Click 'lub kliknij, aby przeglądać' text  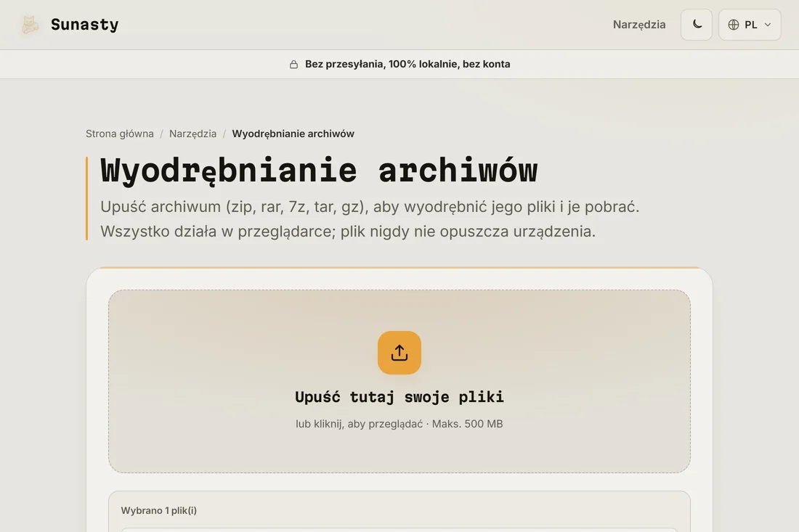click(x=360, y=424)
